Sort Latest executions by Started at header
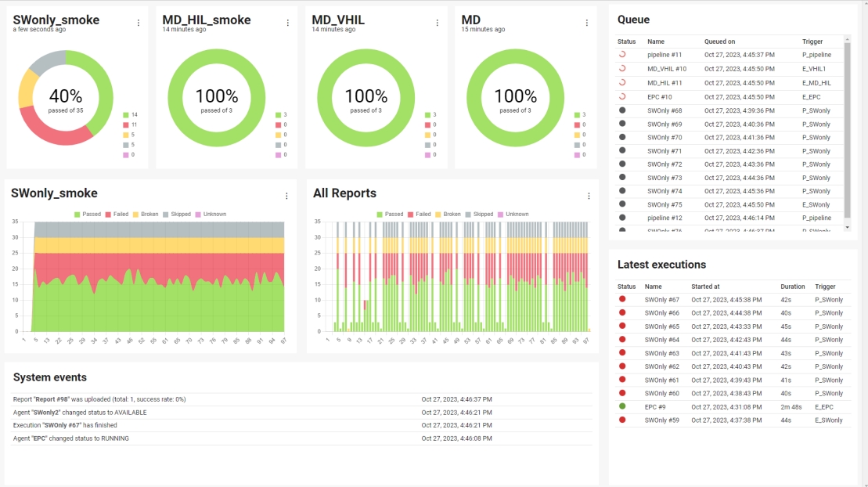This screenshot has height=487, width=868. click(705, 287)
